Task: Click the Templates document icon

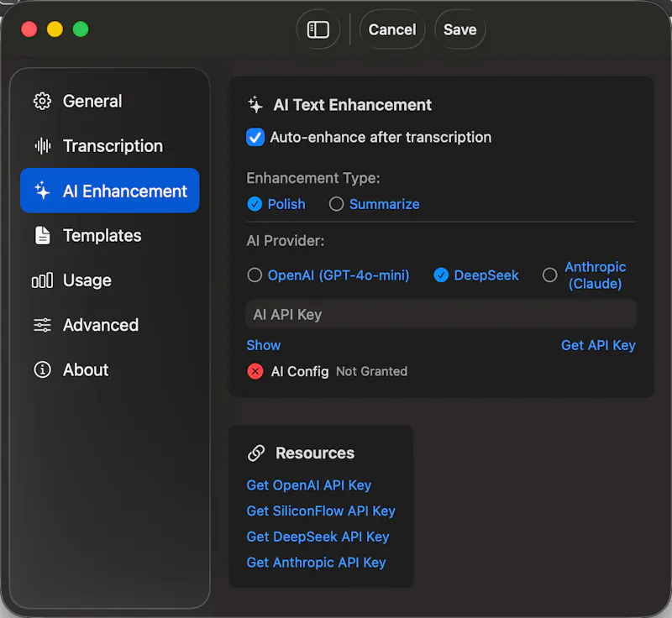Action: pyautogui.click(x=43, y=236)
